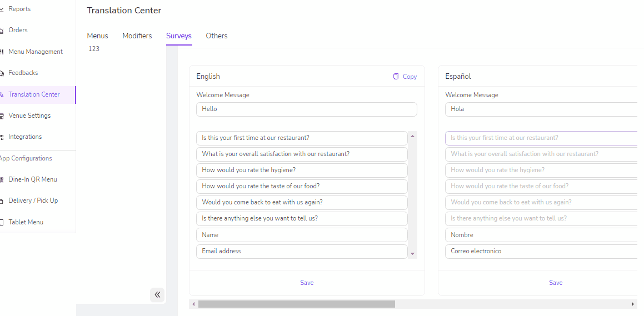
Task: Click the horizontal scrollbar left arrow
Action: pyautogui.click(x=193, y=304)
